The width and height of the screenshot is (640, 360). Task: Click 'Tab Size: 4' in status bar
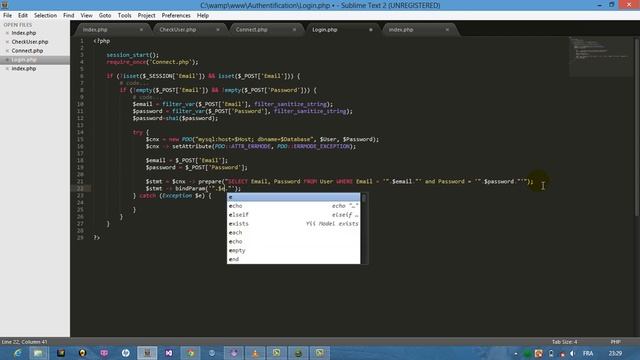pos(564,342)
